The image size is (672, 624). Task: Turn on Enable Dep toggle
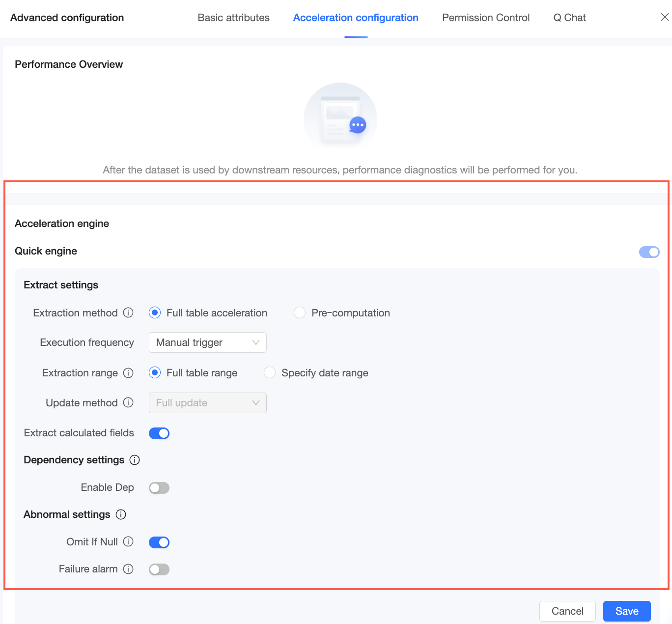point(159,488)
